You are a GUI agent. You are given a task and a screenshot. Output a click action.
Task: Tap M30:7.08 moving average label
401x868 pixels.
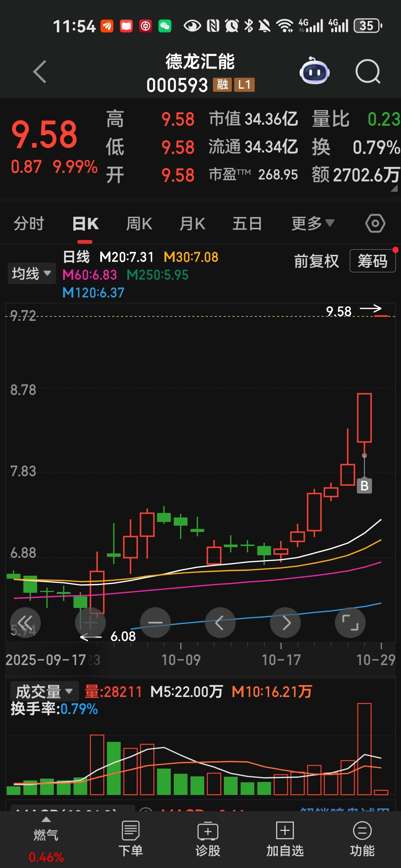click(191, 257)
